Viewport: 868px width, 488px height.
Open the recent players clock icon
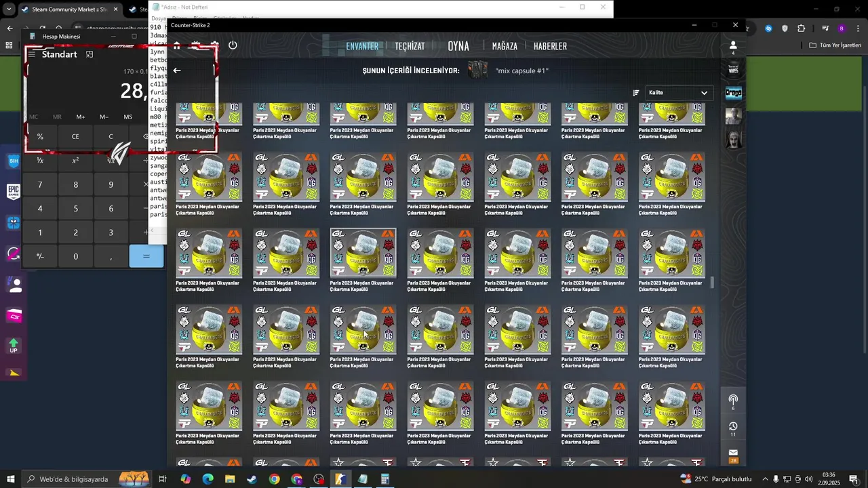pyautogui.click(x=733, y=428)
